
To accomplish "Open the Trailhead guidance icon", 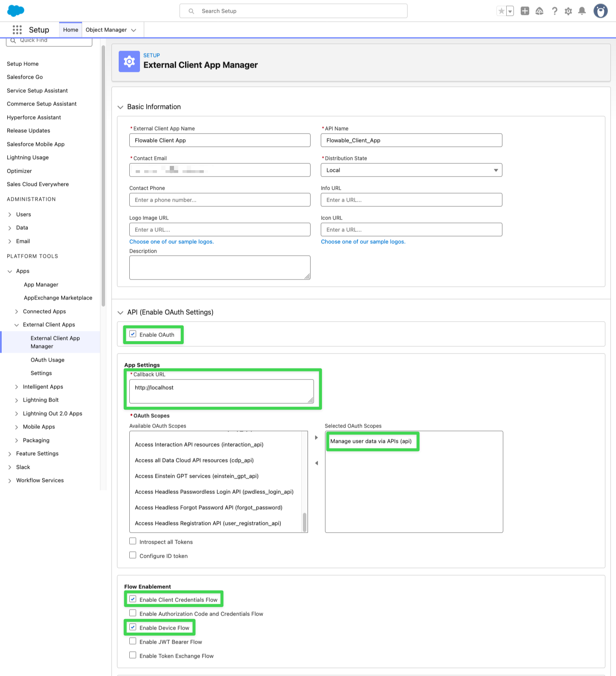I will click(539, 11).
